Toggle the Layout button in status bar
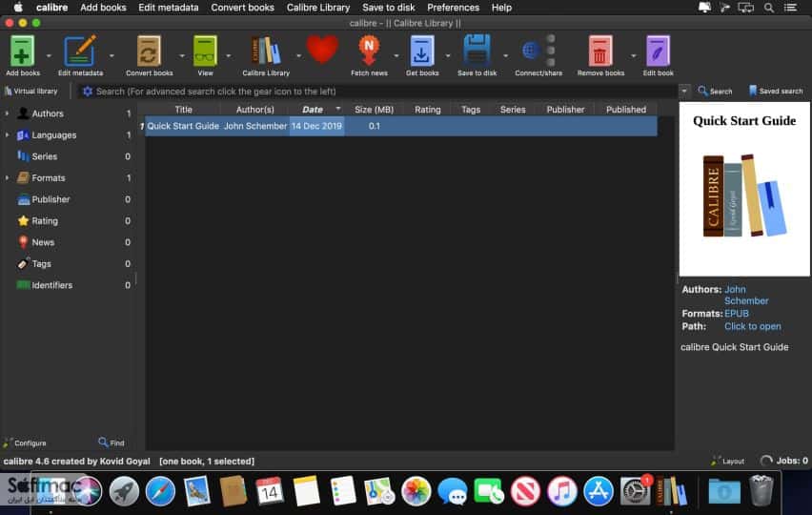Image resolution: width=812 pixels, height=515 pixels. 727,461
